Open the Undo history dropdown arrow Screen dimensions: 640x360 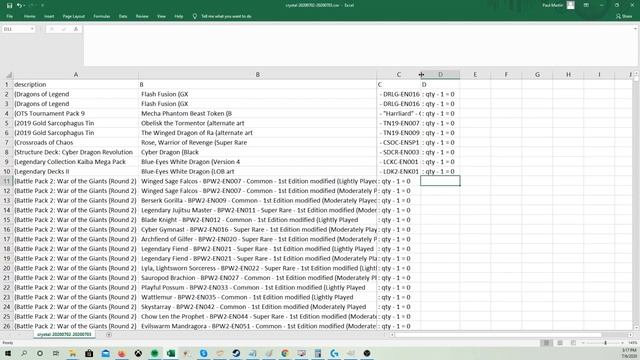click(24, 5)
